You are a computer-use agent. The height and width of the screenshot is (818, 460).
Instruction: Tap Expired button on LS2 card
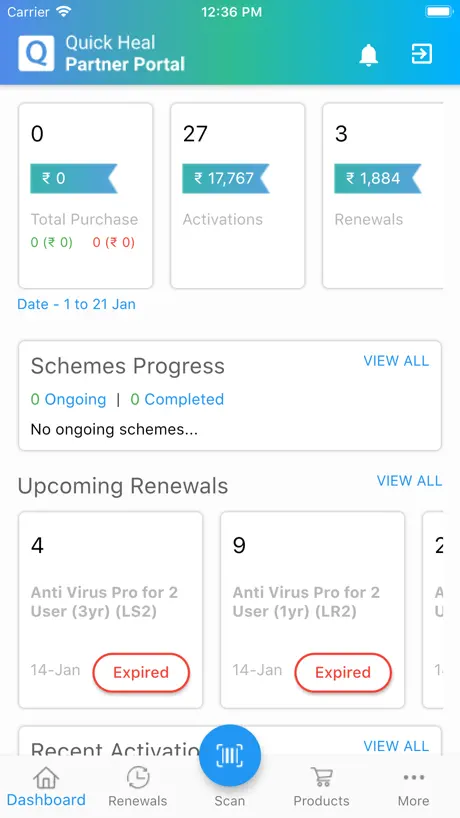click(141, 672)
